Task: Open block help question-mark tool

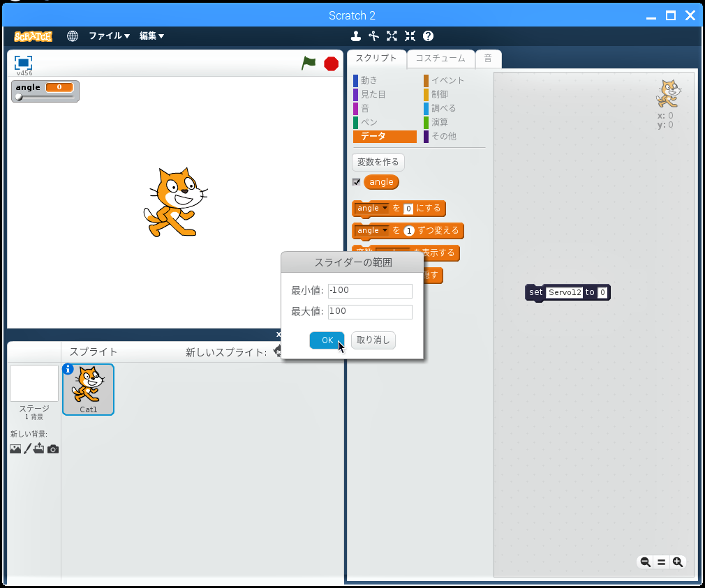Action: coord(428,36)
